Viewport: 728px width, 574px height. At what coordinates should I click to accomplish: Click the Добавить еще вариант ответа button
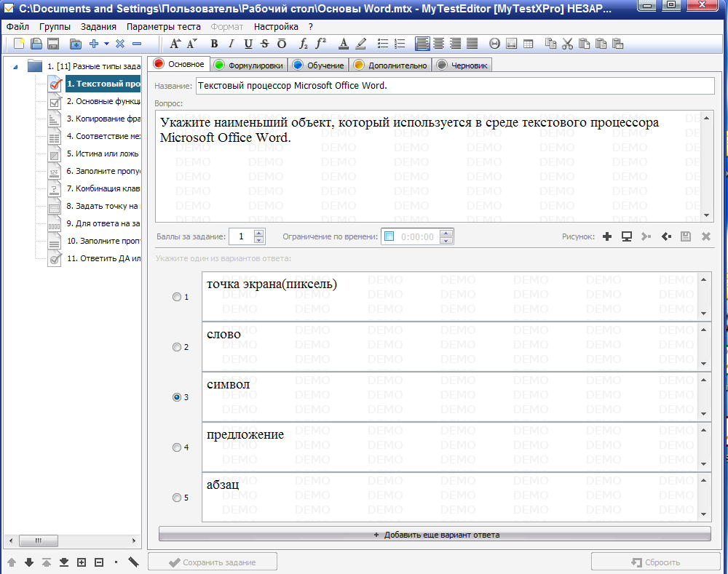coord(435,535)
